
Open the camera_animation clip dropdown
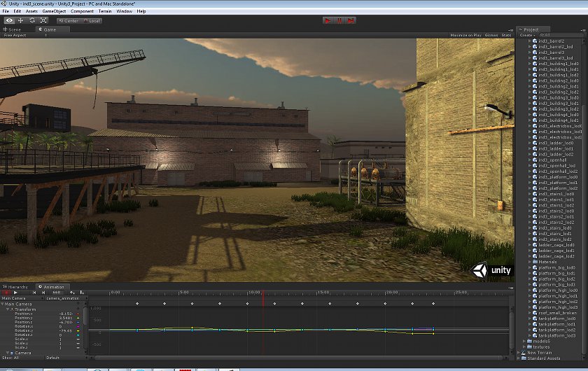(x=65, y=298)
